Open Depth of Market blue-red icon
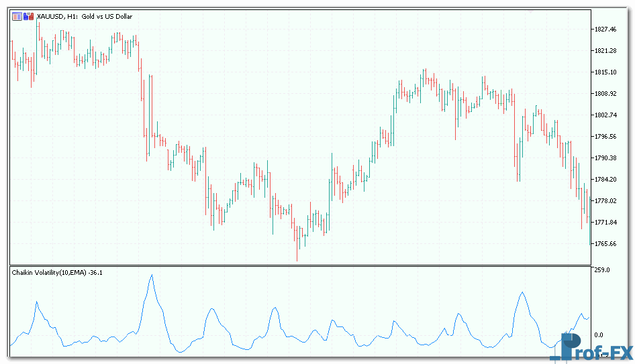This screenshot has height=364, width=635. tap(28, 16)
